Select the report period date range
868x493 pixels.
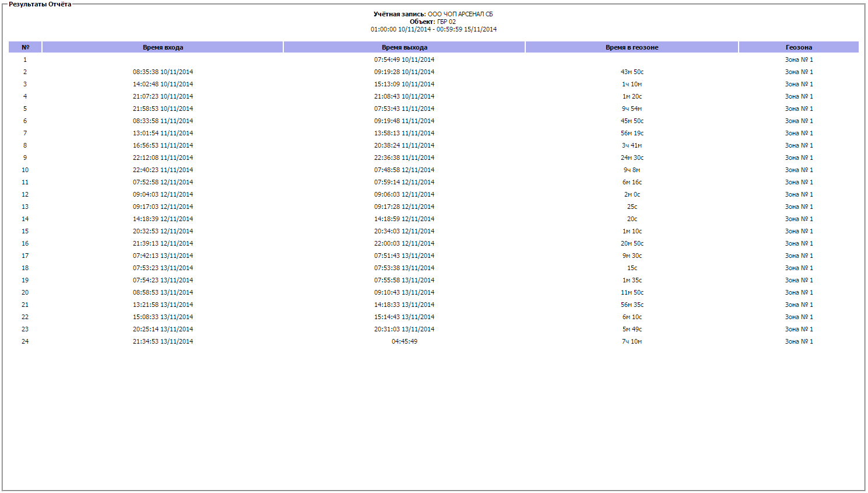pyautogui.click(x=434, y=29)
